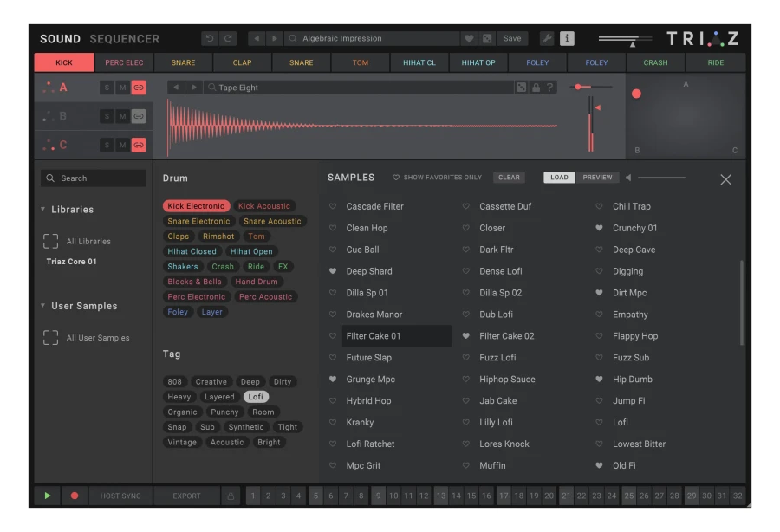The width and height of the screenshot is (780, 532).
Task: Mute layer A with M button
Action: pos(122,88)
